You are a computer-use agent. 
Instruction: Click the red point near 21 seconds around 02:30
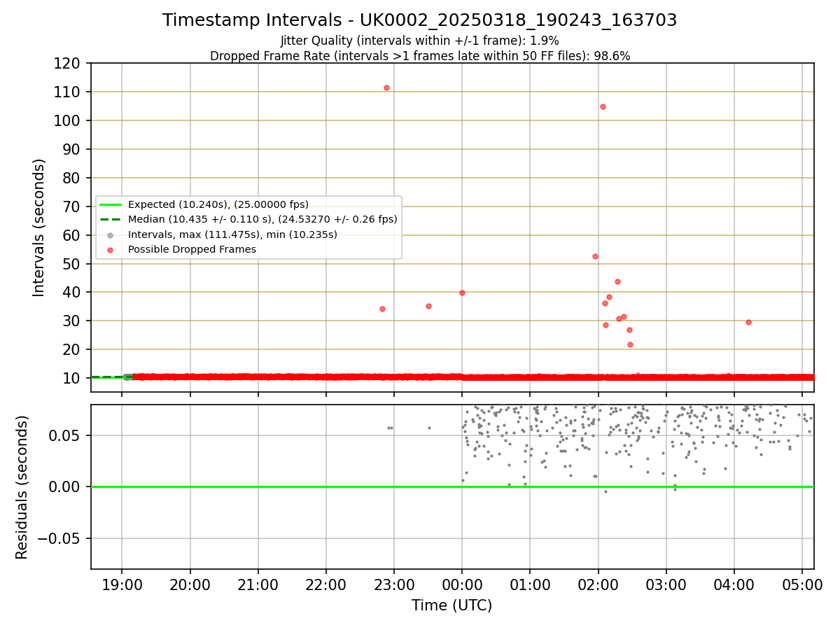coord(630,344)
